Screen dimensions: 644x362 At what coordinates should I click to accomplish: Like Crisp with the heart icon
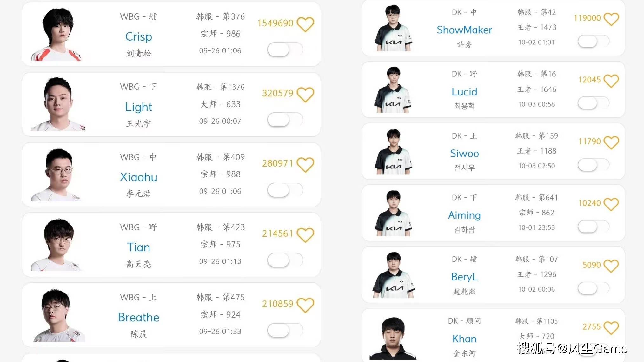tap(305, 24)
